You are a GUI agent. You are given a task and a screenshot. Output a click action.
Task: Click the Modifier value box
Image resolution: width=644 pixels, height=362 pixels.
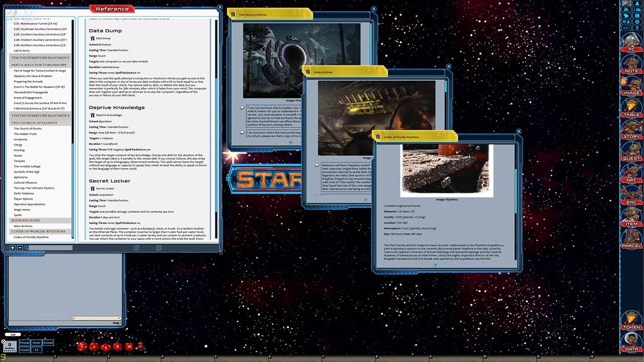point(9,346)
